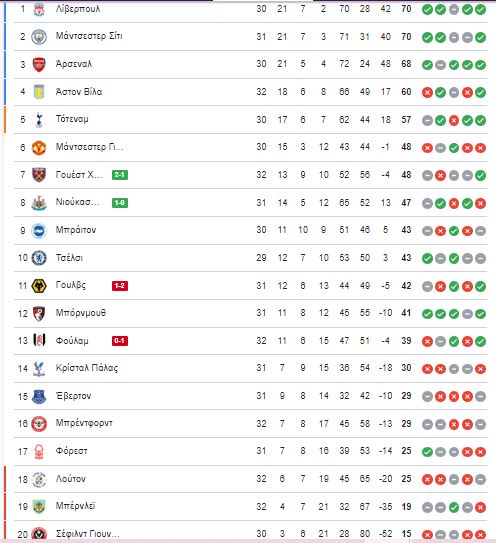496x543 pixels.
Task: Open the Άστον Βίλα team link
Action: [x=79, y=92]
